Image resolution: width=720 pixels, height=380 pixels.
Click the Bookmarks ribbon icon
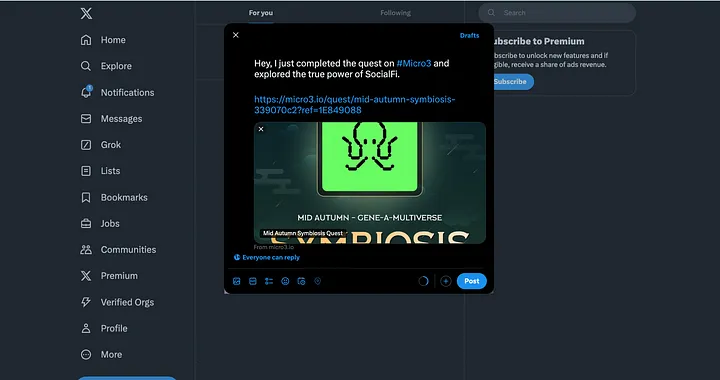[x=86, y=197]
